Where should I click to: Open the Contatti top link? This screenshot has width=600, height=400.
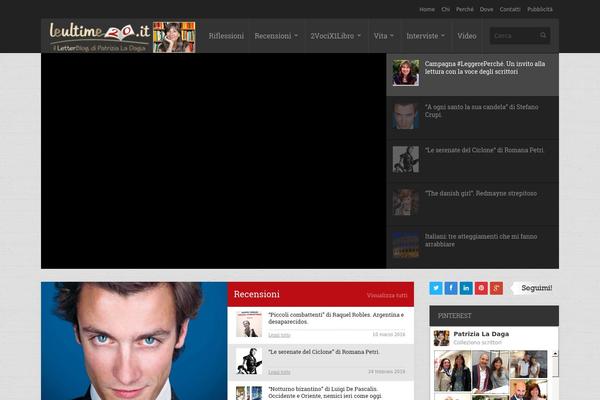[510, 9]
